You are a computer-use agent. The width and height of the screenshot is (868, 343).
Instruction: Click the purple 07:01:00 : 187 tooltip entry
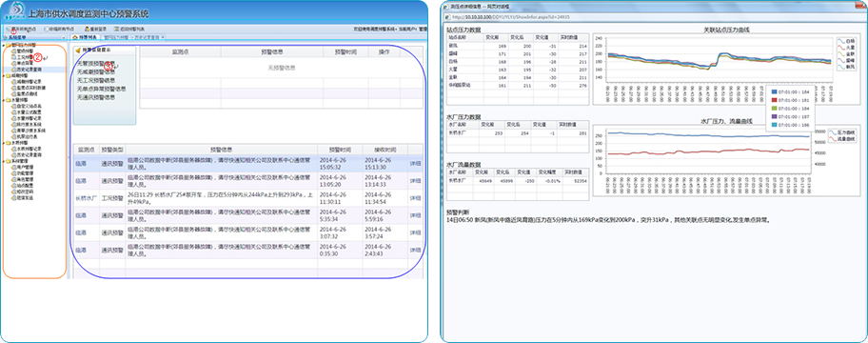point(791,117)
